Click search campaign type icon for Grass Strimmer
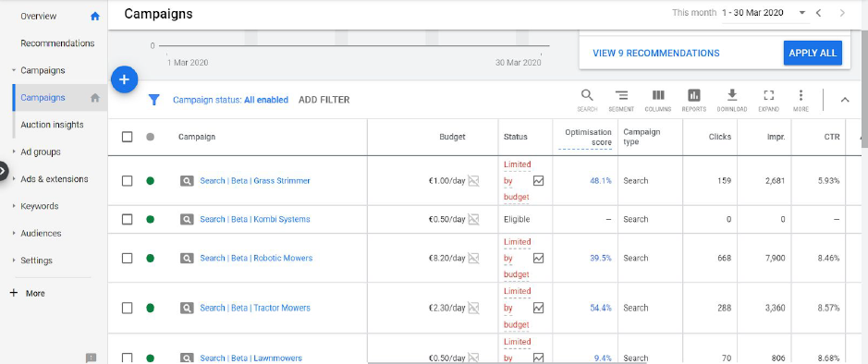The image size is (868, 364). pyautogui.click(x=187, y=181)
